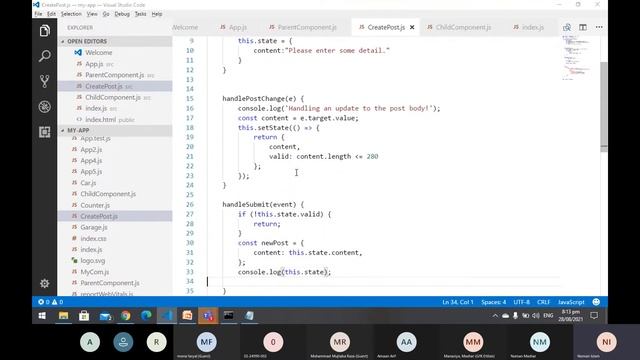Click Ln 34, Col 1 in status bar
Viewport: 640px width, 360px height.
(x=458, y=302)
